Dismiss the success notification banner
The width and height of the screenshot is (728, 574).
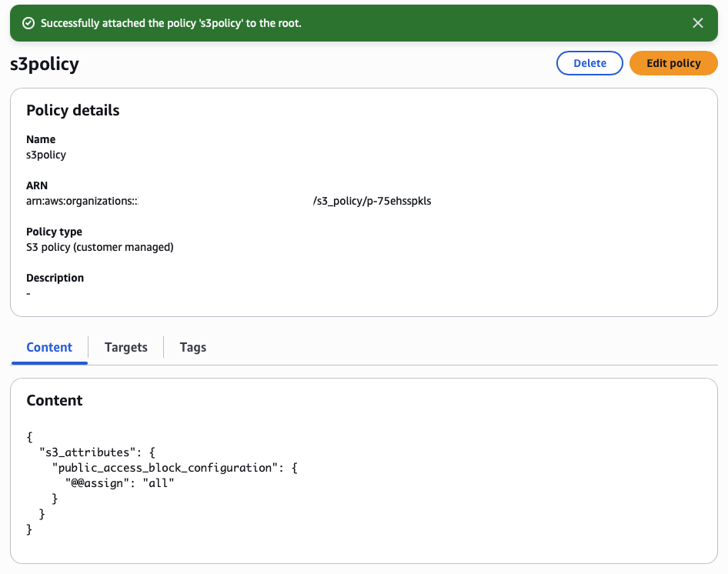point(697,23)
